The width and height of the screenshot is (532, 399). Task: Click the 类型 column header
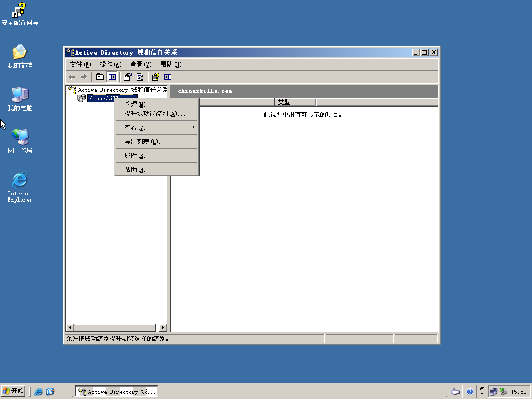point(295,102)
